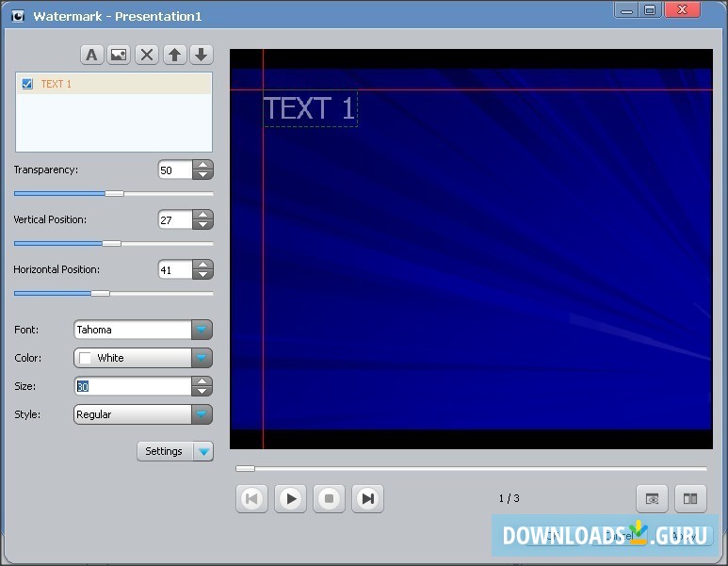
Task: Click the Vertical Position value field
Action: tap(175, 219)
